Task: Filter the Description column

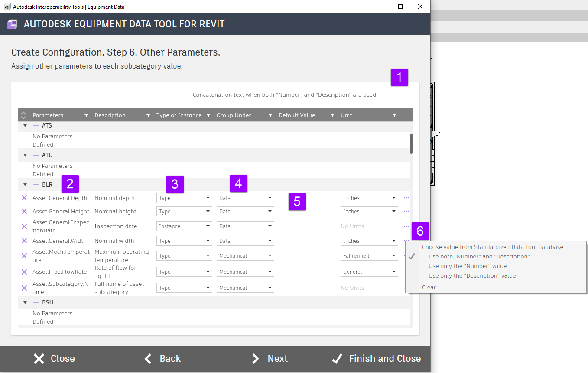Action: coord(148,115)
